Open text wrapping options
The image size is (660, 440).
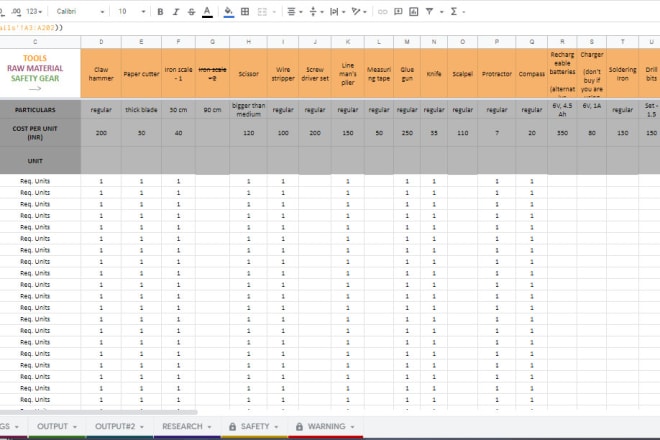338,12
